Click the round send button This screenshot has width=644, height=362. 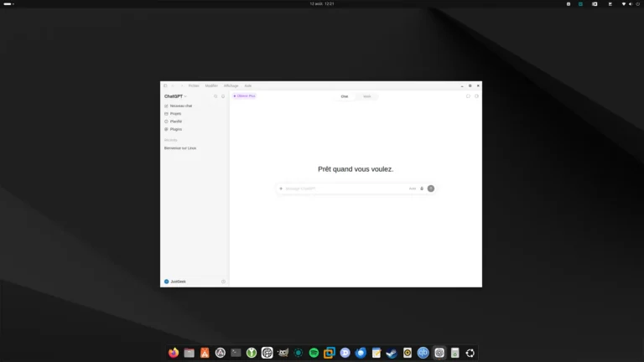[x=431, y=189]
